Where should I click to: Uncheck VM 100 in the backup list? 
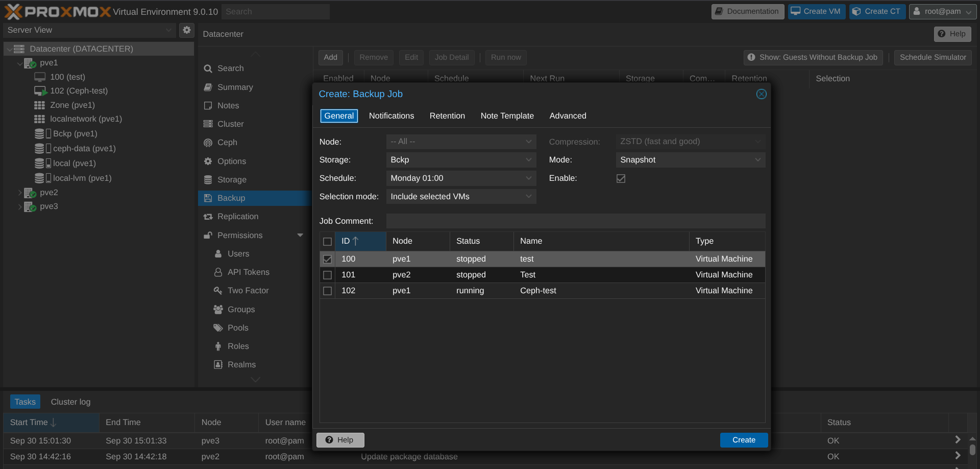328,260
